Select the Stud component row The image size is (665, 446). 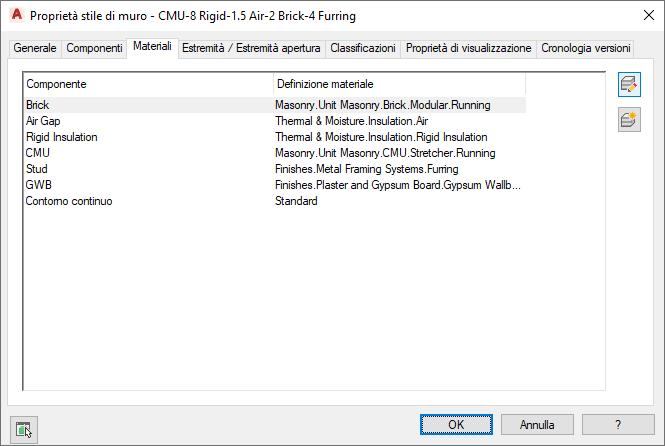(x=37, y=169)
